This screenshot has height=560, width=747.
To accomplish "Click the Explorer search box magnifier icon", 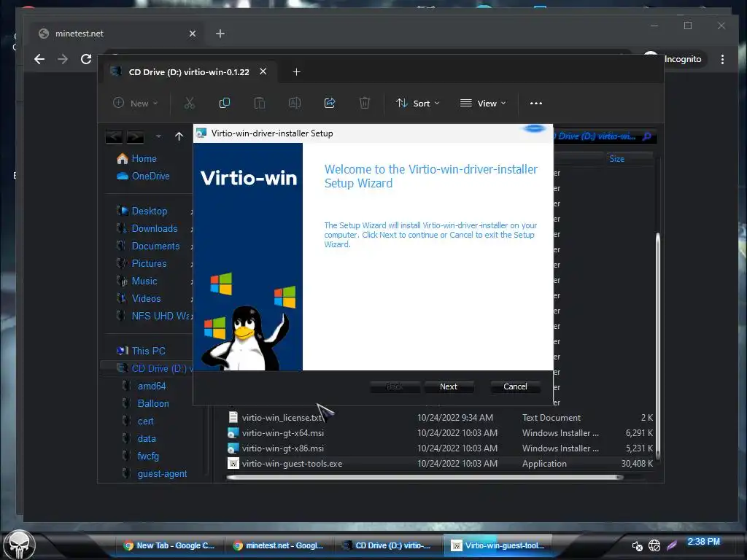I will (x=646, y=136).
